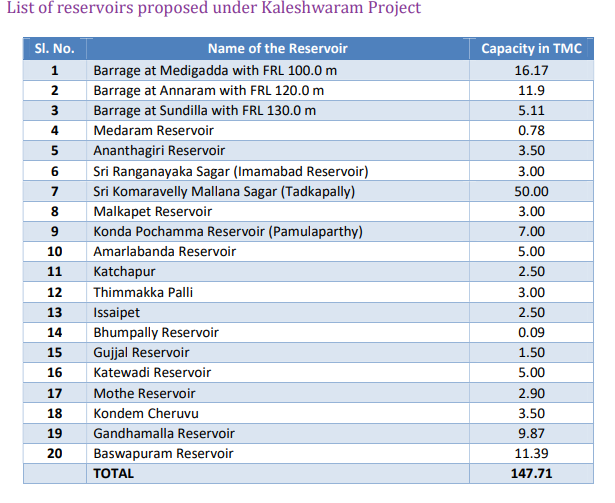Click the 'List of reservoirs proposed' heading
The width and height of the screenshot is (615, 503).
(212, 9)
